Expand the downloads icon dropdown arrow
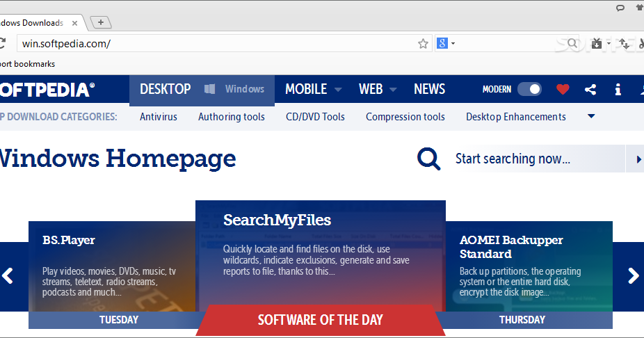Screen dimensions: 644x338 click(609, 43)
